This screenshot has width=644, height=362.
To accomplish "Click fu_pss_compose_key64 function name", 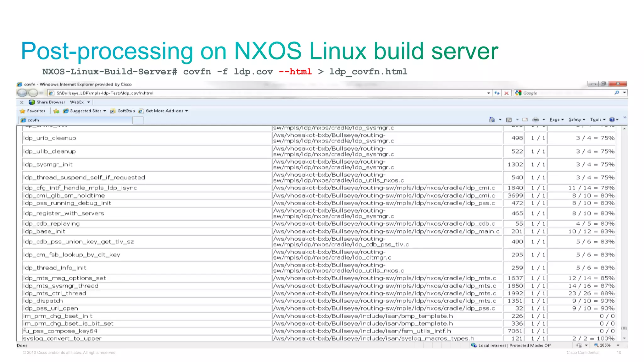I will coord(60,331).
